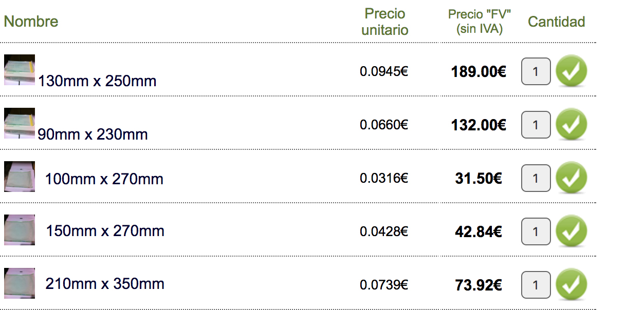Open 90mm x 230mm product thumbnail

(x=20, y=123)
